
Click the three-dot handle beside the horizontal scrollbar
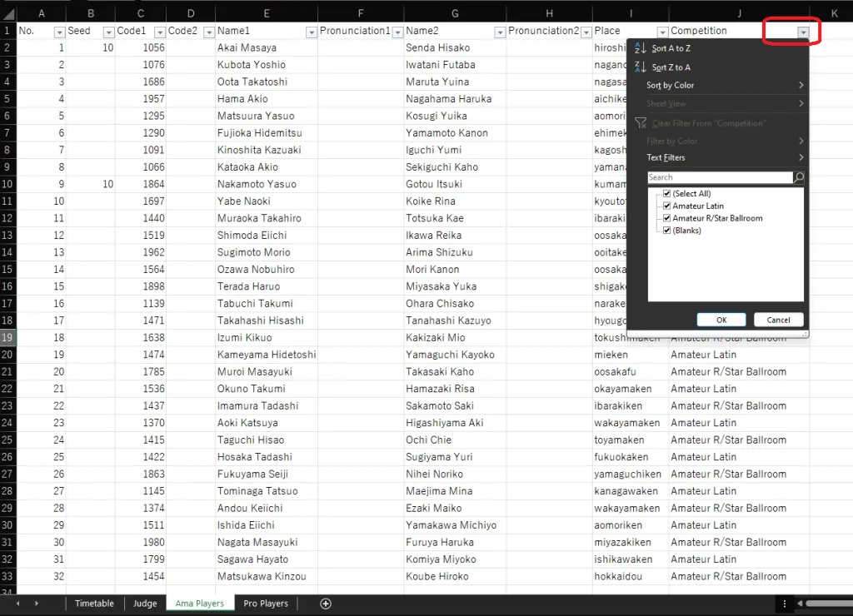[783, 604]
